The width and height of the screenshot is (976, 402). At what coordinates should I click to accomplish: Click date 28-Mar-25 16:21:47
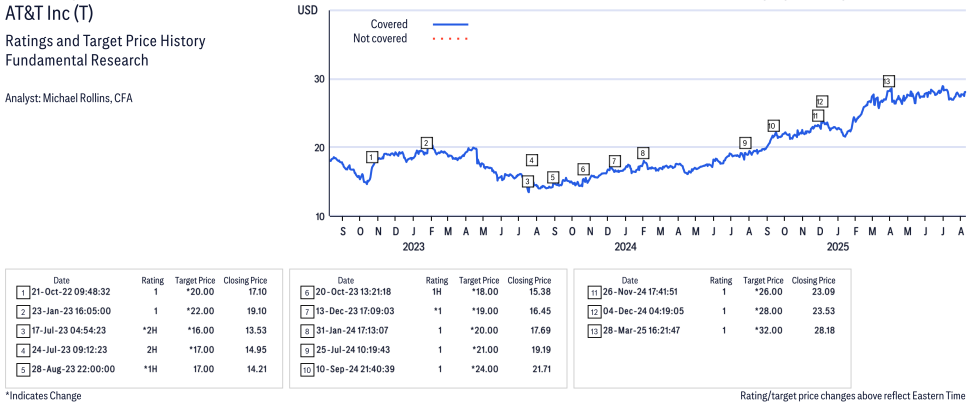click(x=640, y=330)
